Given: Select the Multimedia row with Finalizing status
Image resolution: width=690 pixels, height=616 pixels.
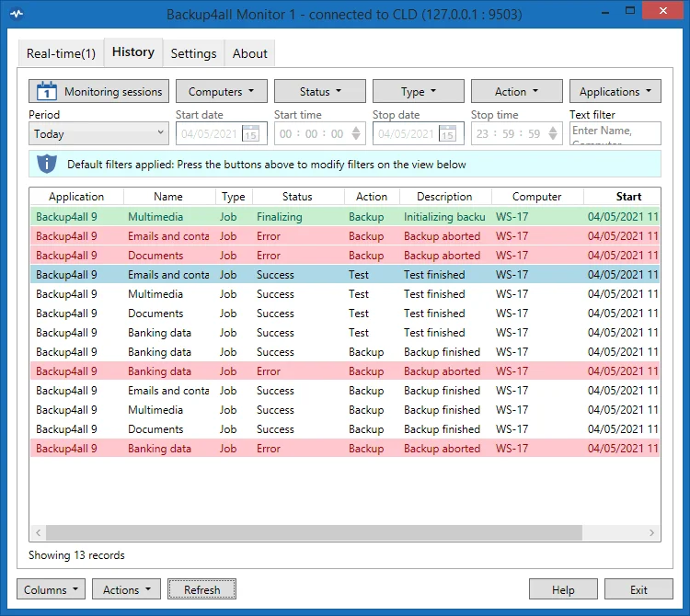Looking at the screenshot, I should 155,217.
